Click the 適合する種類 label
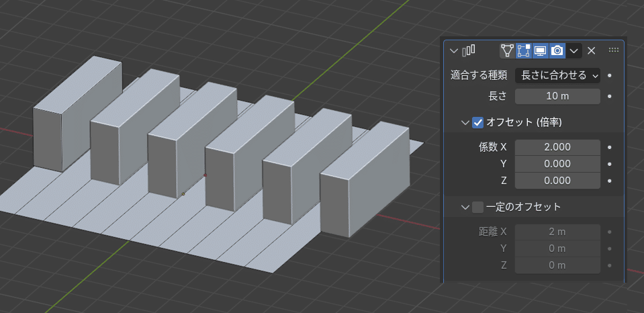The image size is (644, 313). 479,76
